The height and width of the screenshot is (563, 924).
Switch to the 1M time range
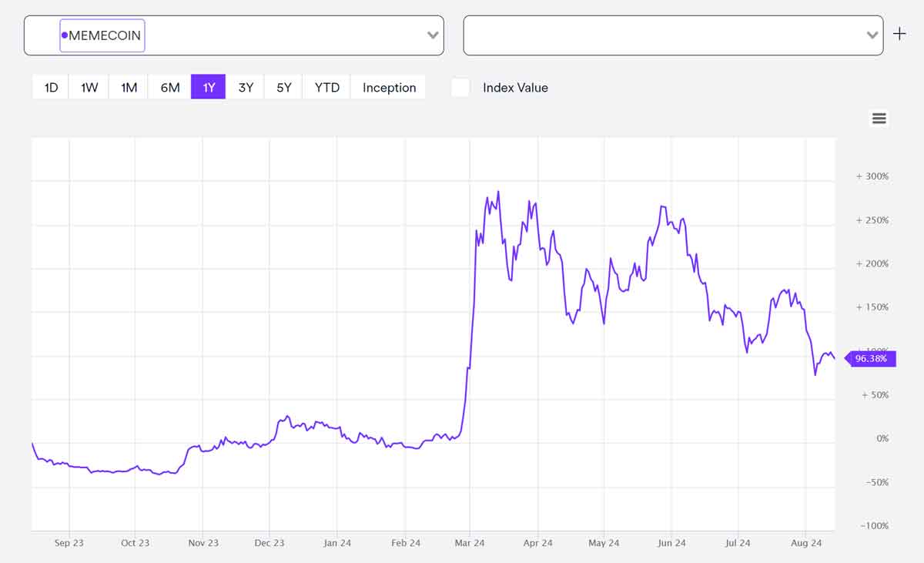tap(129, 88)
